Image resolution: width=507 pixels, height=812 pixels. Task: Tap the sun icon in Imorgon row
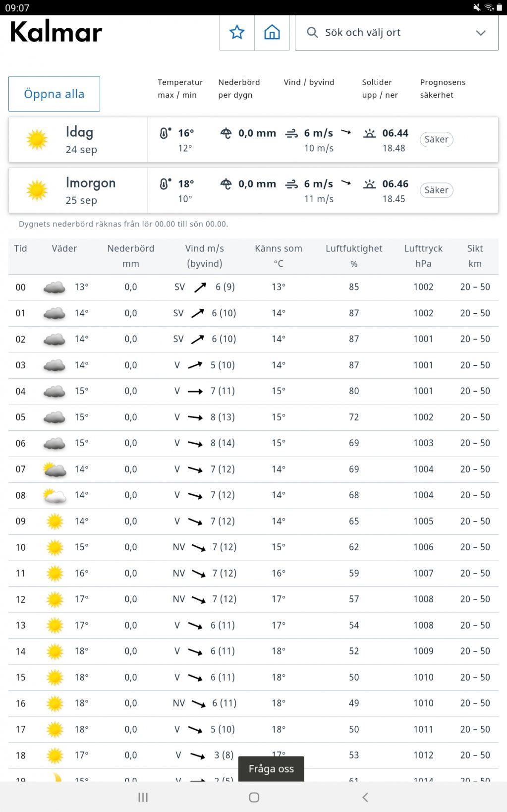(x=37, y=190)
